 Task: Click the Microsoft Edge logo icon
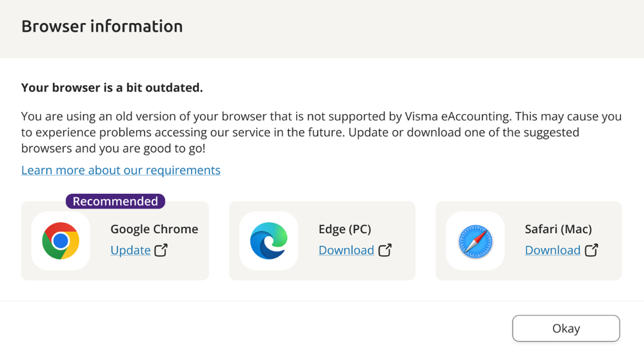click(x=268, y=241)
